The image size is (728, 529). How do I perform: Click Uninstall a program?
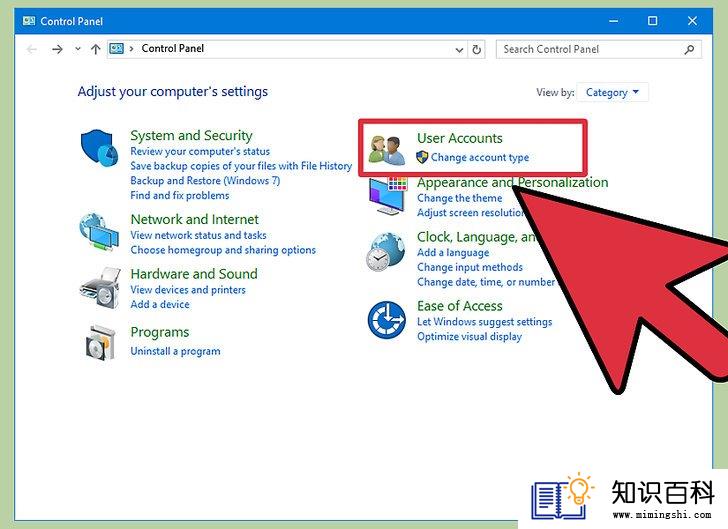point(176,351)
